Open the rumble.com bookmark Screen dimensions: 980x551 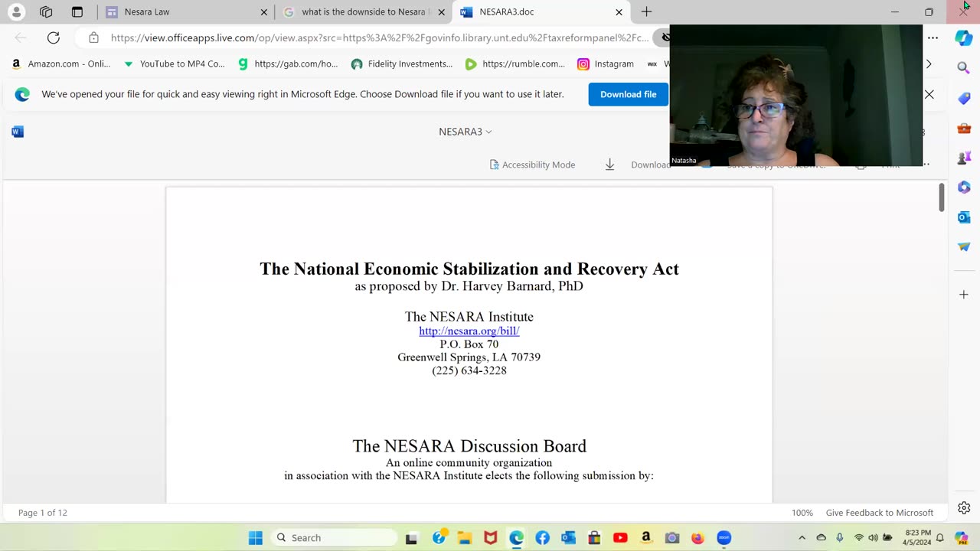point(515,64)
